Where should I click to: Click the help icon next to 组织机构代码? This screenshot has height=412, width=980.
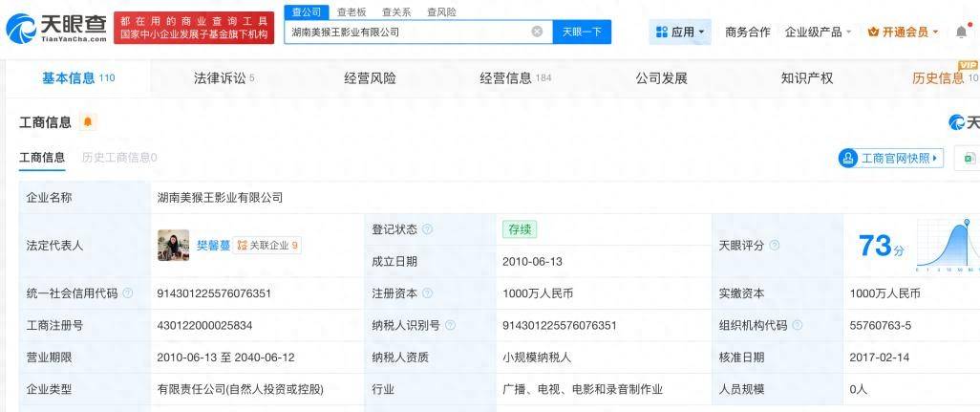point(797,325)
